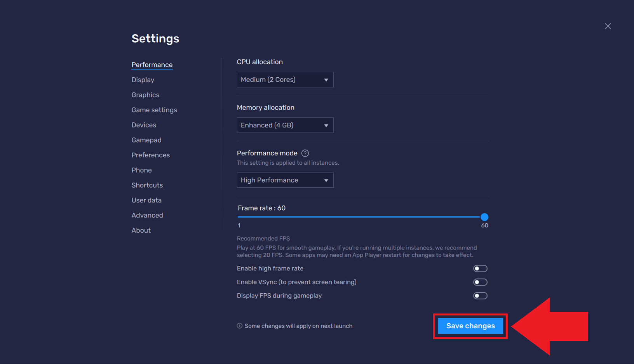Click the info icon beside launch notice
Screen dimensions: 634x364
[240, 326]
